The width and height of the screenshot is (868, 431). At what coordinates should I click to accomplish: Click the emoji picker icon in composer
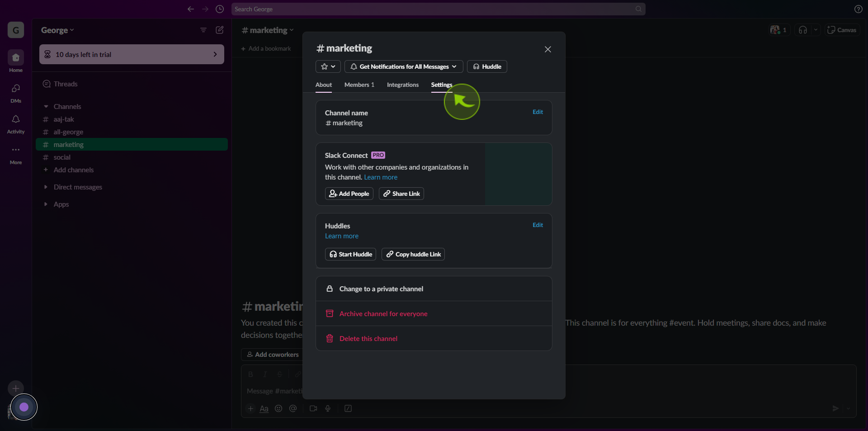[x=278, y=408]
